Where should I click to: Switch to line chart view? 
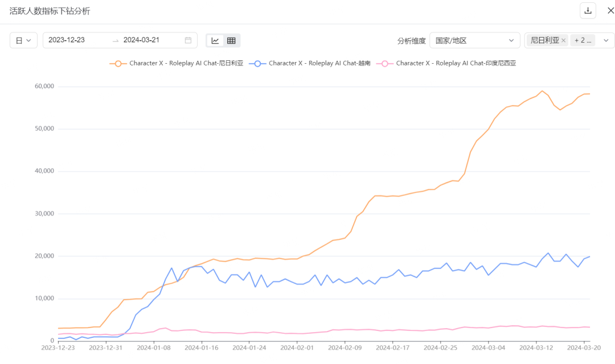(x=215, y=40)
